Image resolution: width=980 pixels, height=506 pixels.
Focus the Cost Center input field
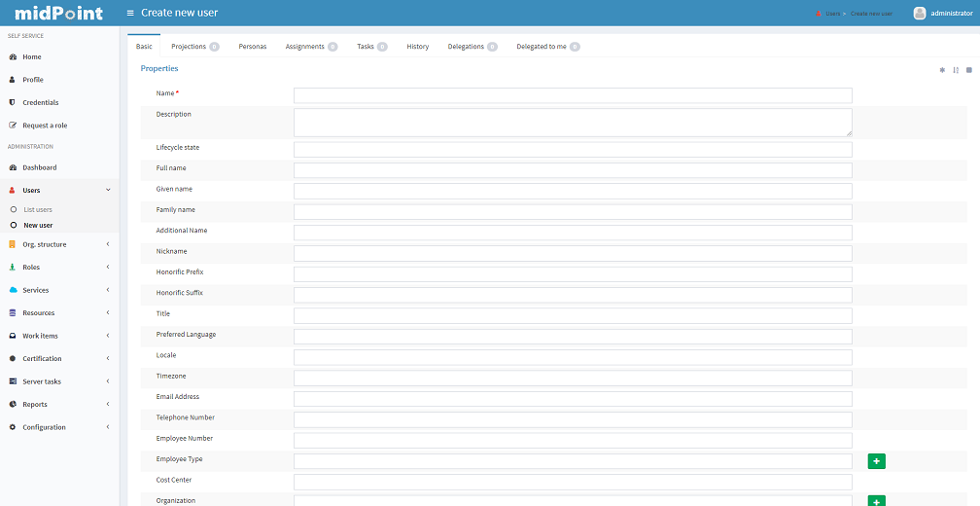coord(574,483)
